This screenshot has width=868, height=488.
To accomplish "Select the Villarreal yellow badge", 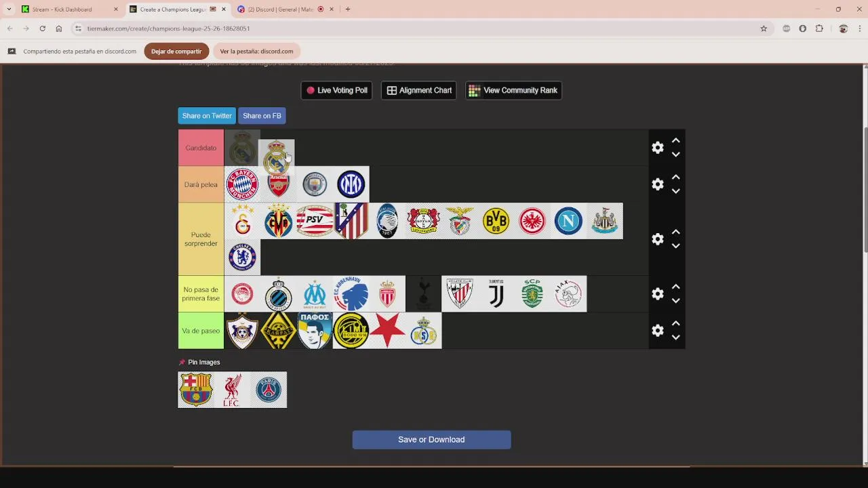I will coord(279,221).
